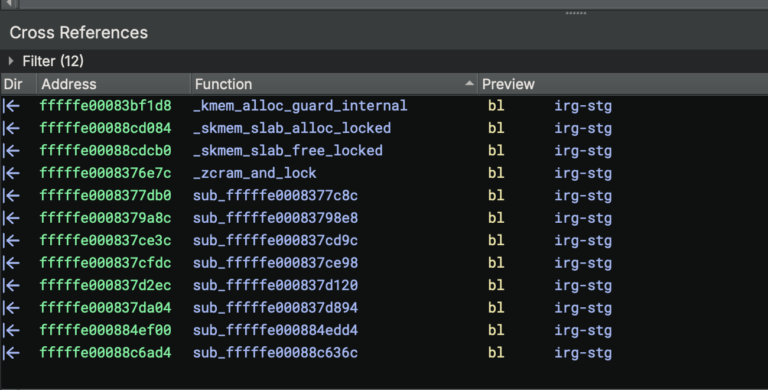Click function _skmem_slab_alloc_locked
This screenshot has height=390, width=768.
pyautogui.click(x=292, y=128)
